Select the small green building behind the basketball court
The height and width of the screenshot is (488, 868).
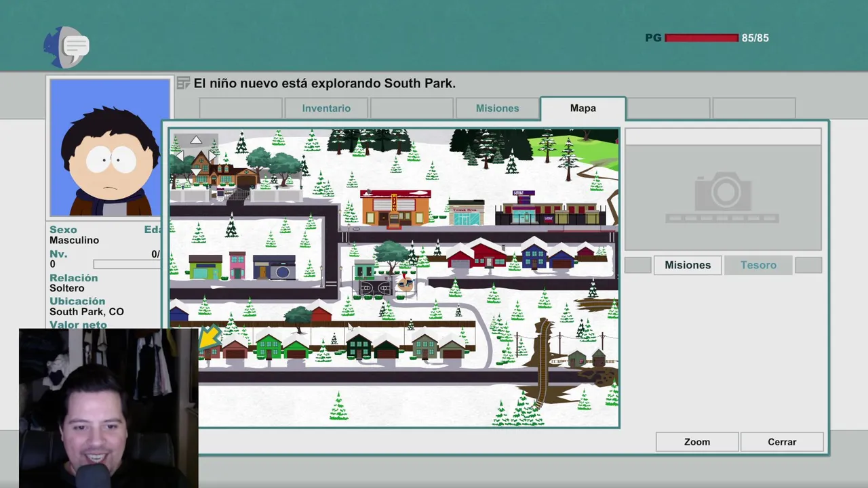tap(365, 268)
